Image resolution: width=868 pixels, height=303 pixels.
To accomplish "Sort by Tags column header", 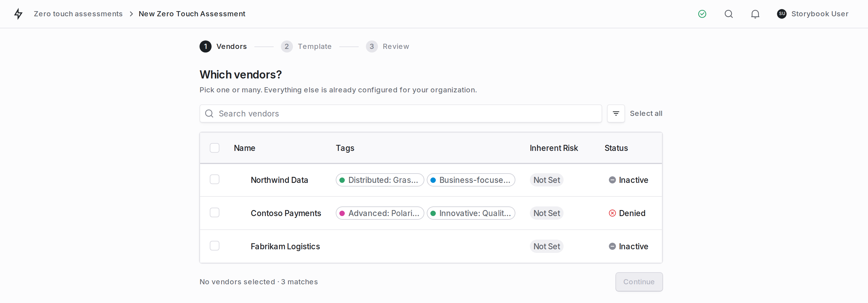I will pos(345,148).
